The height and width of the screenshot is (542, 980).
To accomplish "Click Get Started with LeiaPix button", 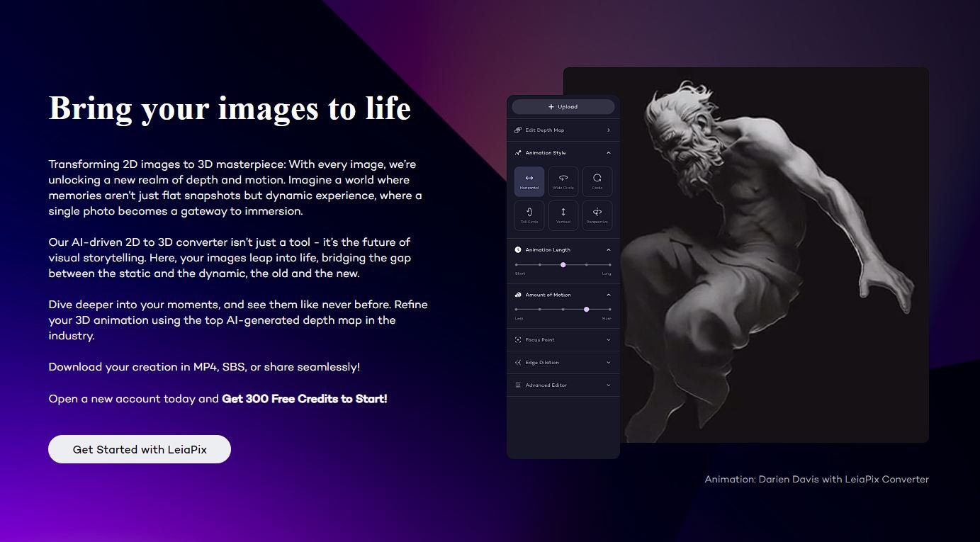I will coord(140,449).
